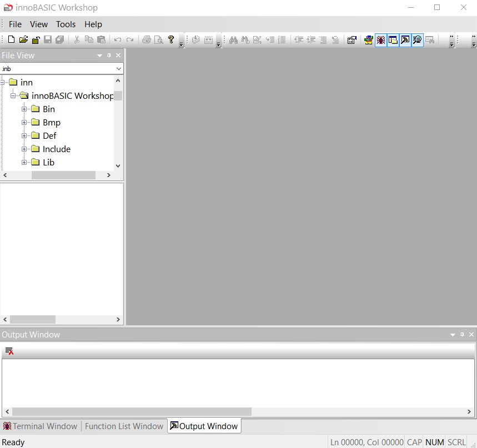477x448 pixels.
Task: Open the View menu
Action: [39, 24]
